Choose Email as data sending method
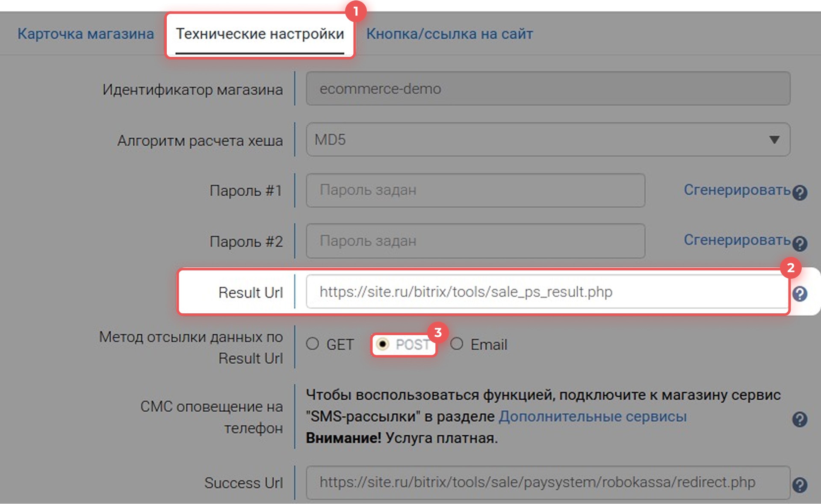821x504 pixels. (x=457, y=344)
